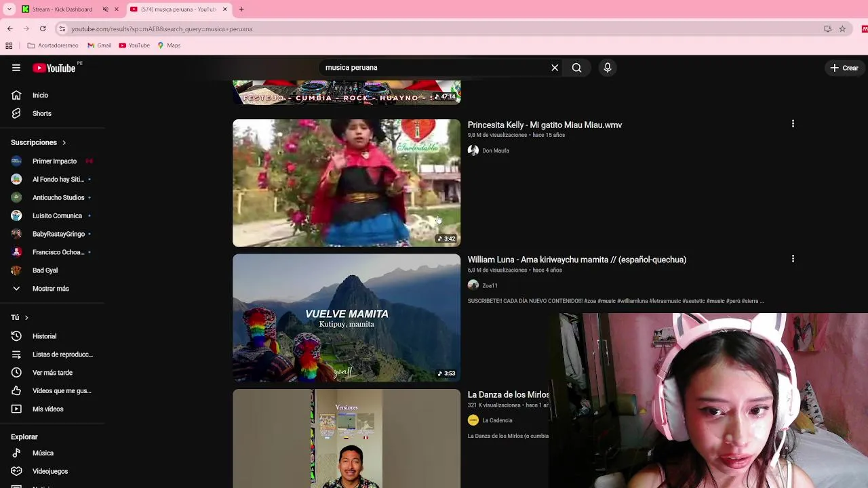Screen dimensions: 868x488
Task: Expand the Suscripciones section
Action: [38, 142]
